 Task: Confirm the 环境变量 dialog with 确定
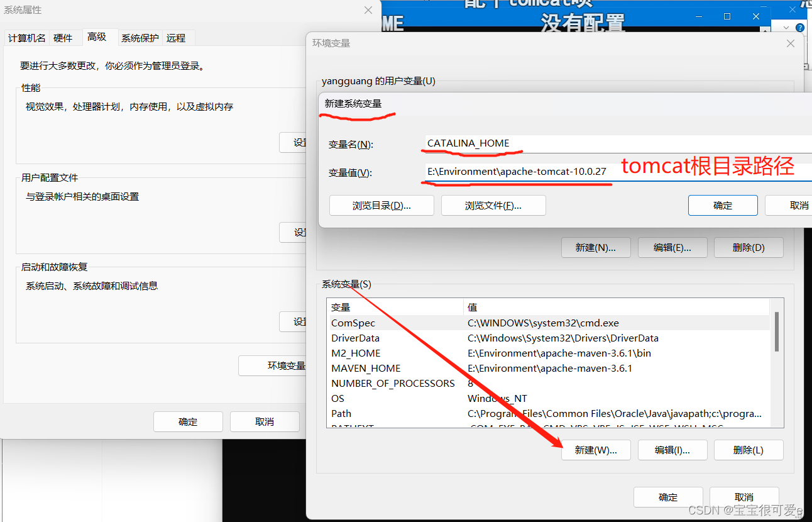tap(668, 497)
